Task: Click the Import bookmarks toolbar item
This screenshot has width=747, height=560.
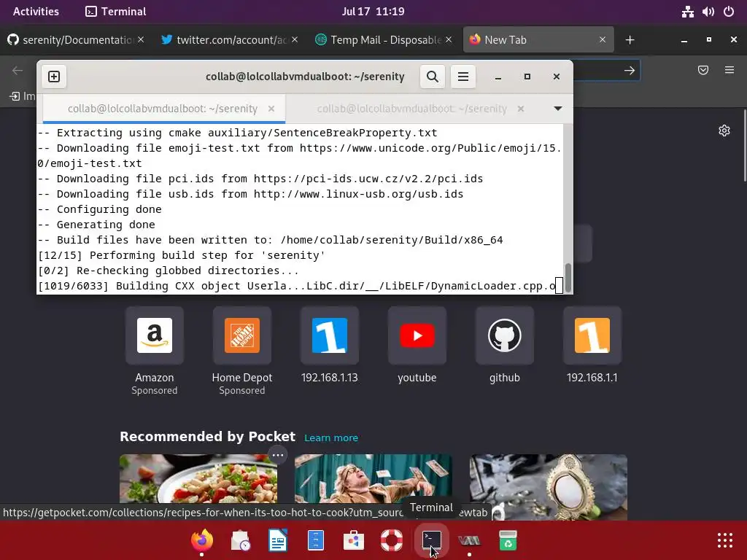Action: (x=23, y=96)
